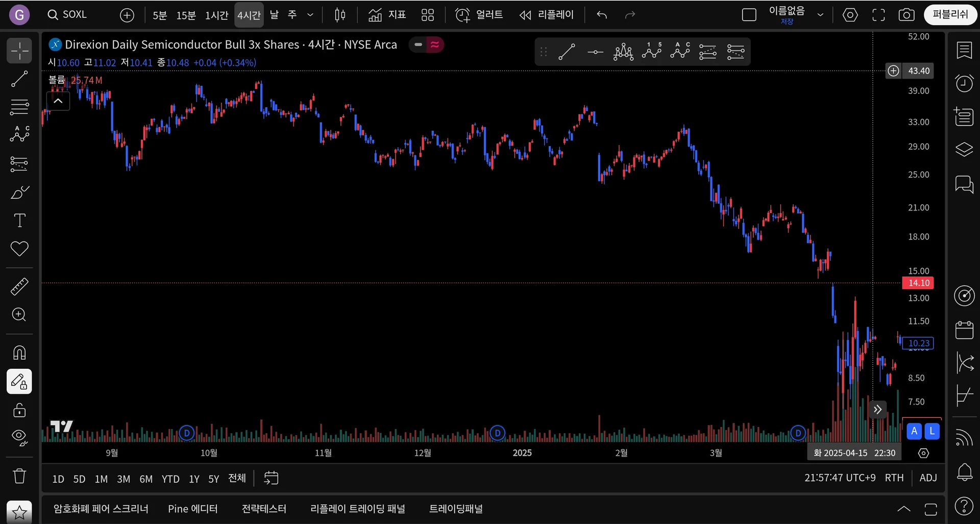Screen dimensions: 980x524
Task: Open chart settings hexagon icon
Action: tap(850, 15)
